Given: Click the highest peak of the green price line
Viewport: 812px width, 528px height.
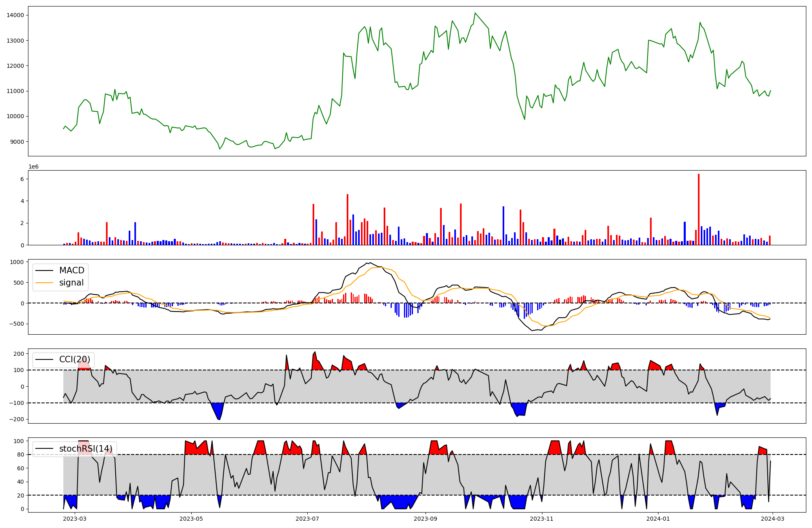Looking at the screenshot, I should [x=475, y=13].
